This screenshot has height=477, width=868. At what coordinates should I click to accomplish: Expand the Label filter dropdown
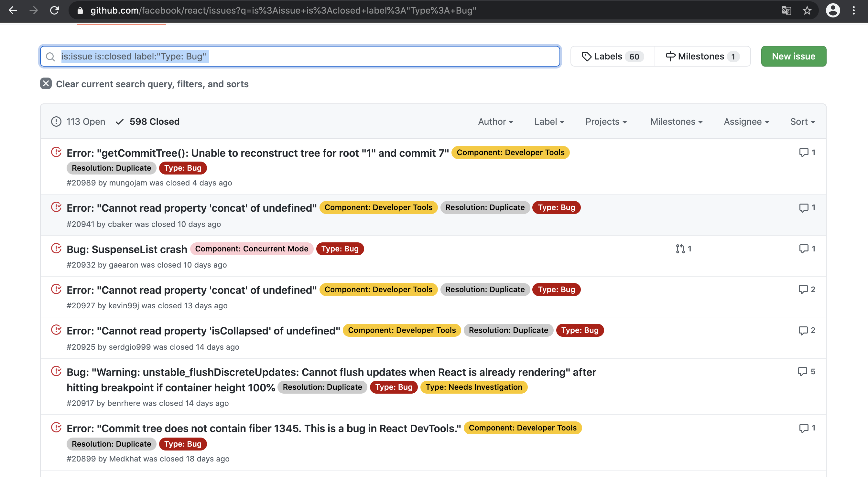(549, 122)
